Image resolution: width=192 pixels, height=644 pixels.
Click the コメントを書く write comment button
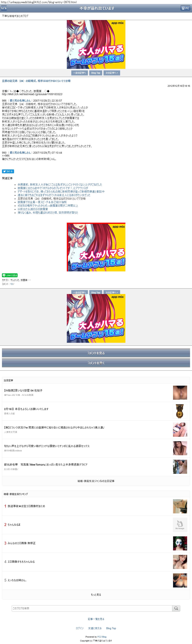pos(96,363)
